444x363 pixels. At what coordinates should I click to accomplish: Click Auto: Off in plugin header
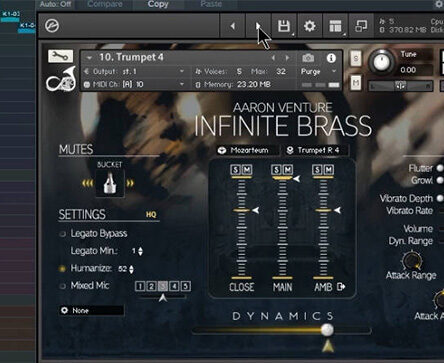(x=55, y=4)
